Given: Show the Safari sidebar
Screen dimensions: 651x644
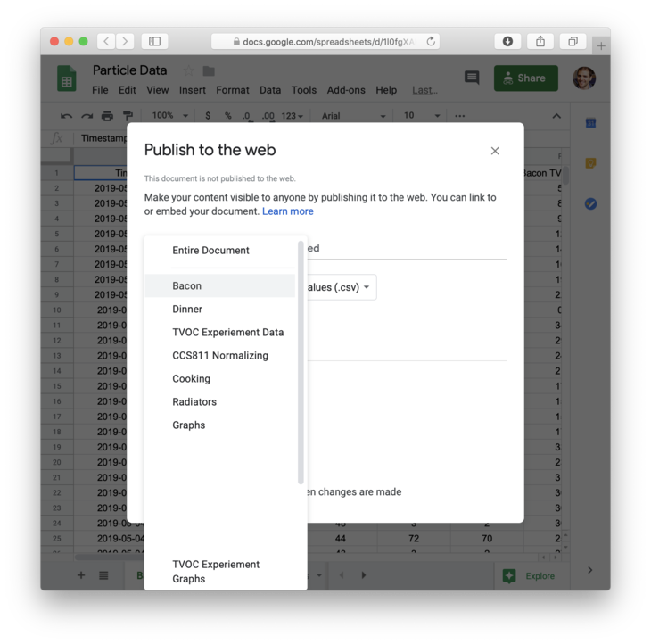Looking at the screenshot, I should (154, 42).
